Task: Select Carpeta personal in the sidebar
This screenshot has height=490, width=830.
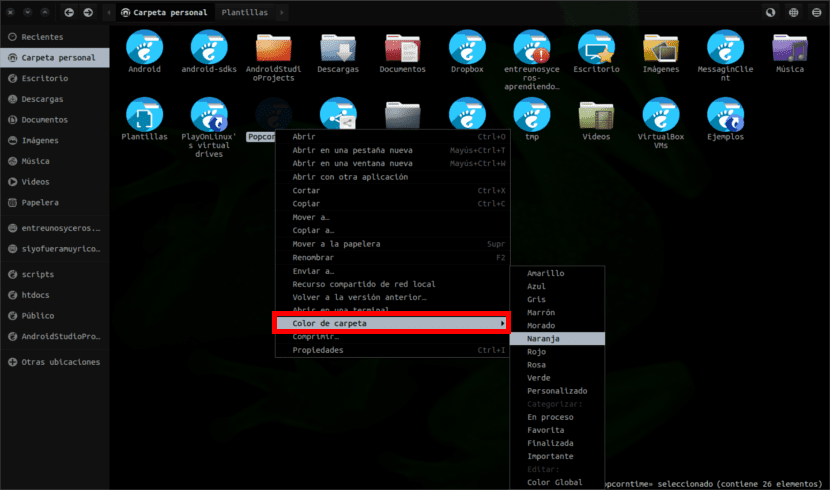Action: [55, 57]
